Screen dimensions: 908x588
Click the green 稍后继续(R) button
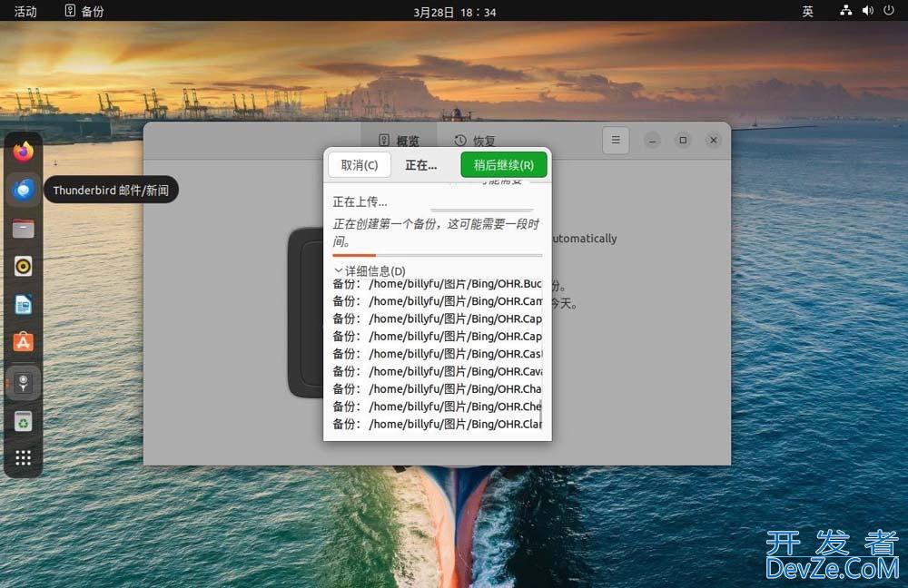tap(504, 165)
